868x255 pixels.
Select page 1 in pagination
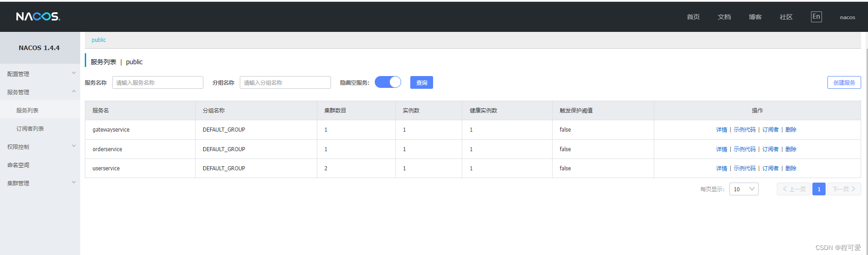[819, 189]
